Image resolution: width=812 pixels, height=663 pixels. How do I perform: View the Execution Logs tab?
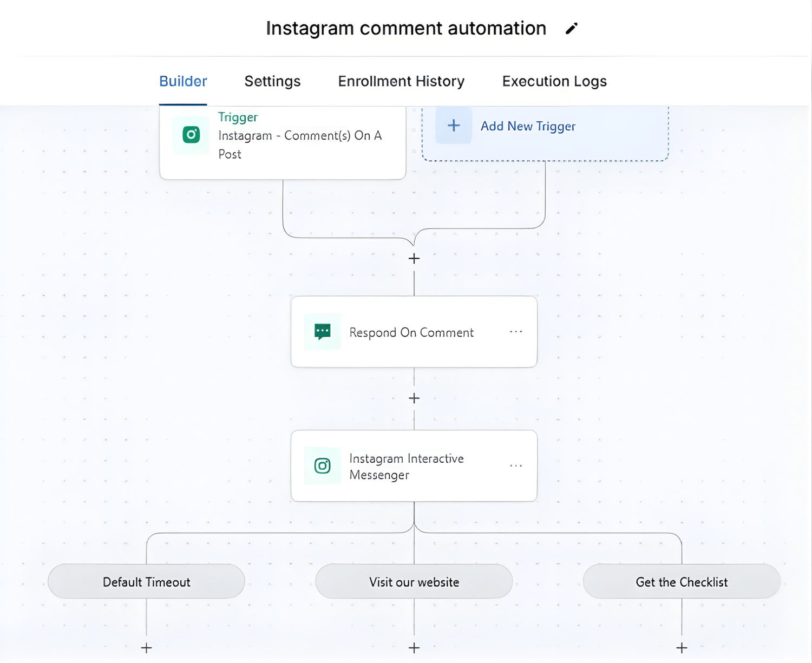click(x=554, y=81)
